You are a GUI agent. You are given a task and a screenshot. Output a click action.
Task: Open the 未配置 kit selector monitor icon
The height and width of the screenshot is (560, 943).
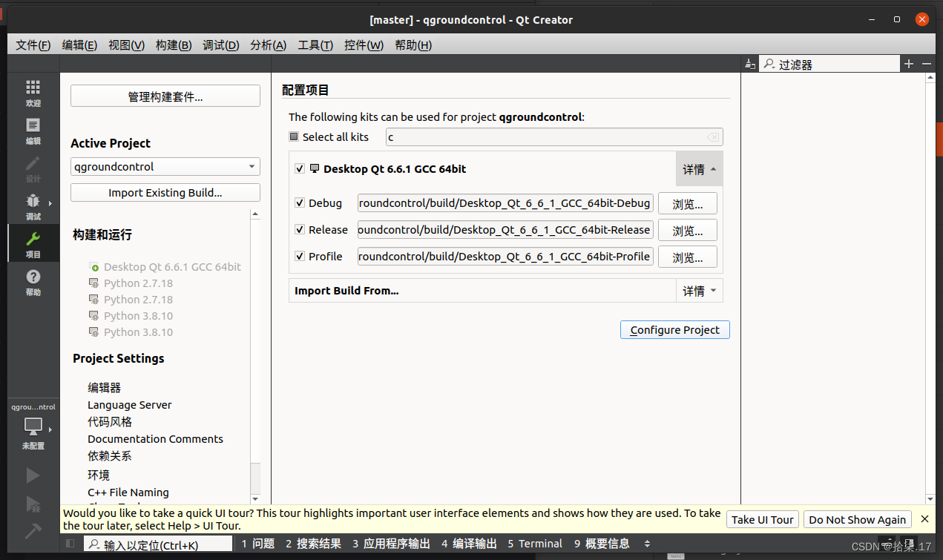click(x=33, y=426)
